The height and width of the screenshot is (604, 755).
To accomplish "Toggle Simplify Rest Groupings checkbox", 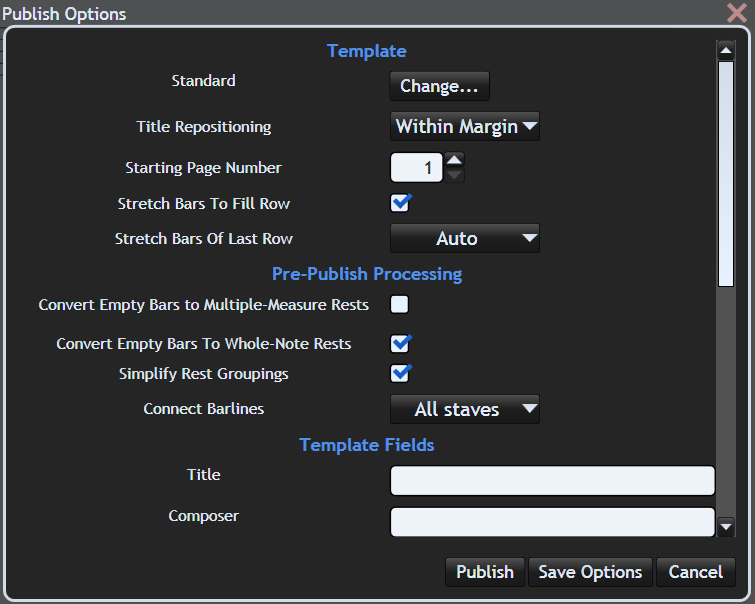I will (x=400, y=374).
